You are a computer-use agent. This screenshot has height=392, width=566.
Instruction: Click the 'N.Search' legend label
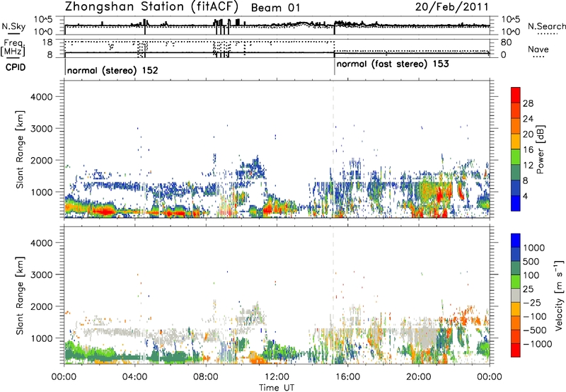click(546, 26)
